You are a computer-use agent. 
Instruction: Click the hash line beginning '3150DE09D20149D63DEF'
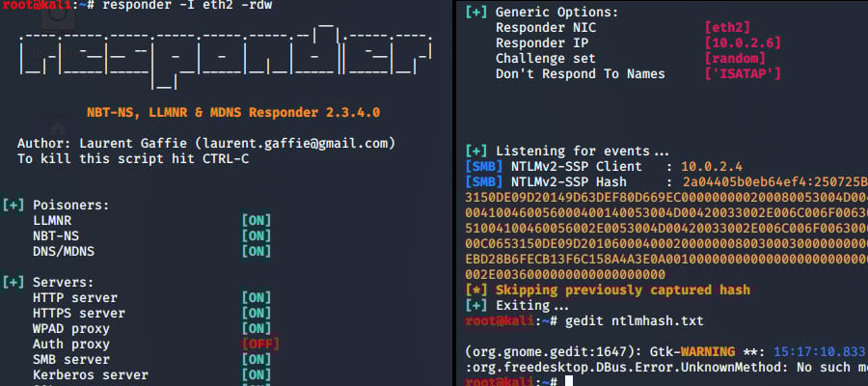(x=666, y=198)
